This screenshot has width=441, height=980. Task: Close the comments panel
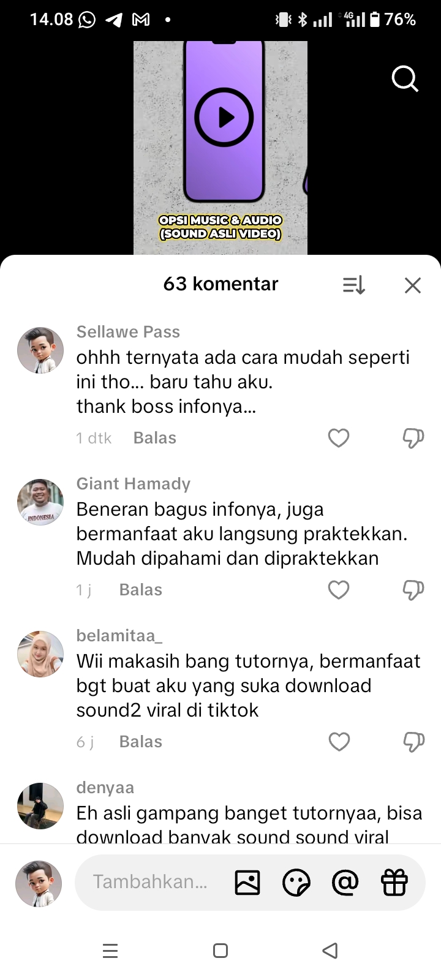click(413, 285)
